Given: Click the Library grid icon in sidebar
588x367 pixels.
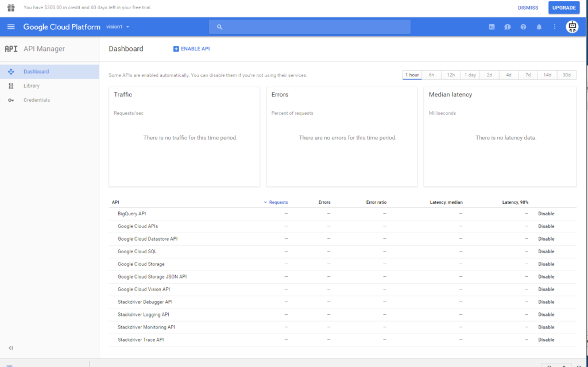Looking at the screenshot, I should (x=11, y=85).
